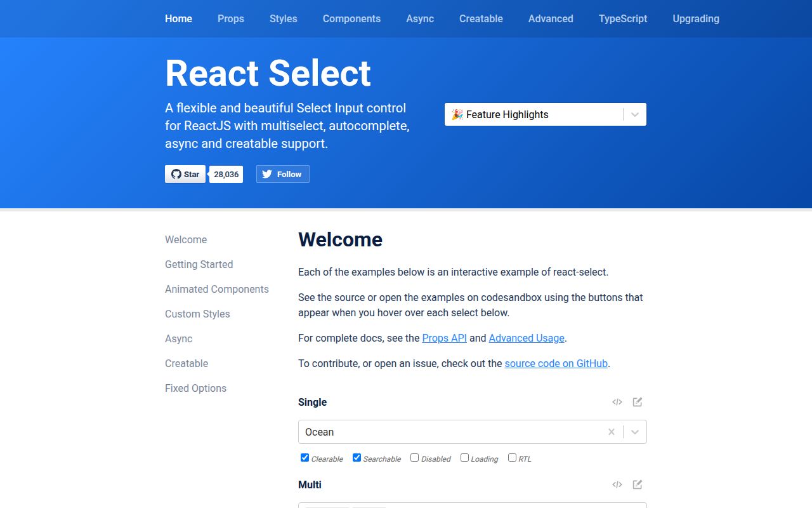Open the Async nav item in the header
The width and height of the screenshot is (812, 508).
tap(420, 18)
